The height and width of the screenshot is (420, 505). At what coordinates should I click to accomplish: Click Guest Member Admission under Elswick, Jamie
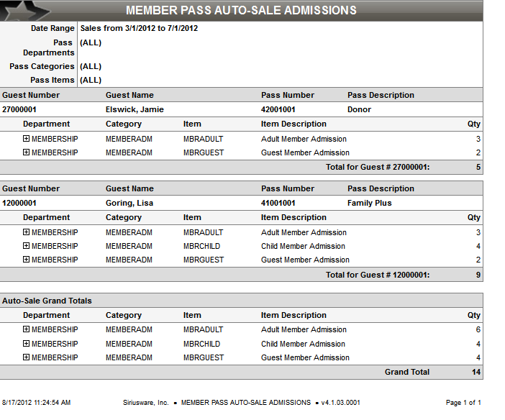pos(305,152)
